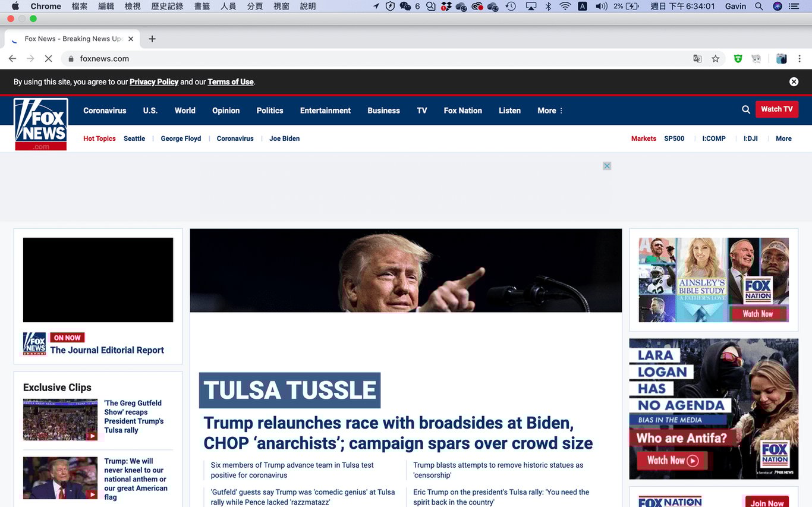Click the Fox News logo in header

(41, 124)
